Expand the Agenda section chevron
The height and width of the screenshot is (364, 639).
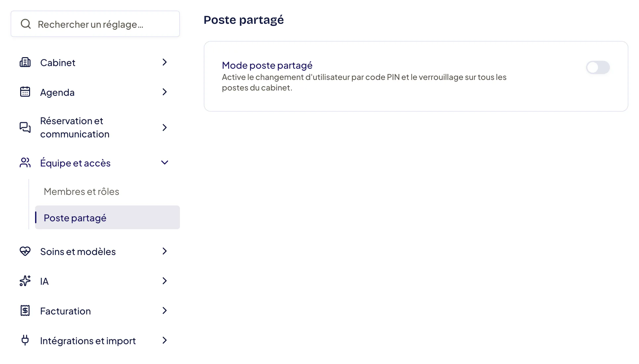tap(164, 92)
